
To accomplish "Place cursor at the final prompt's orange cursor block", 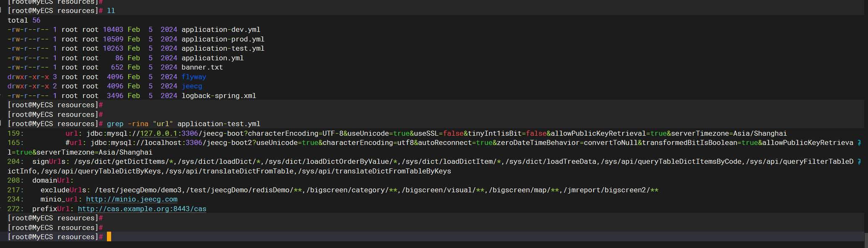I will tap(109, 237).
